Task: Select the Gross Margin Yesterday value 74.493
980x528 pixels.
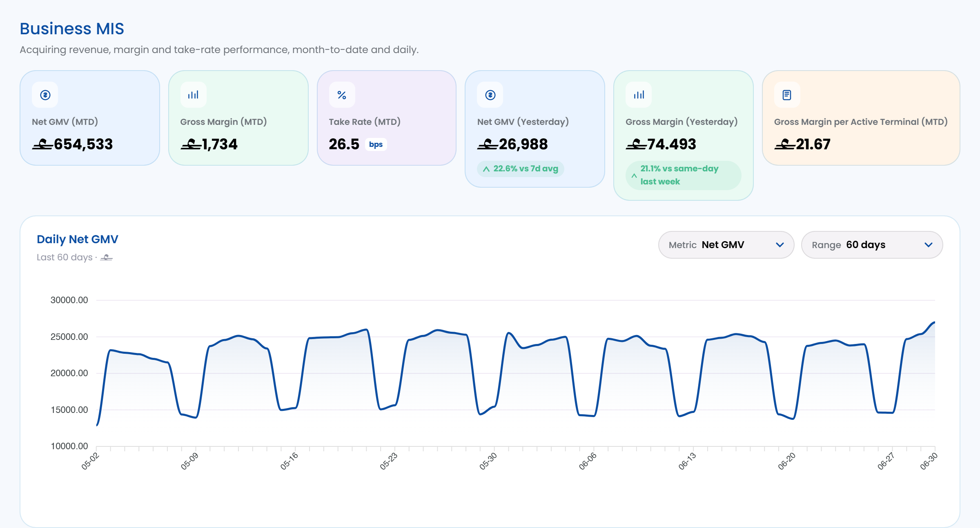Action: tap(661, 144)
